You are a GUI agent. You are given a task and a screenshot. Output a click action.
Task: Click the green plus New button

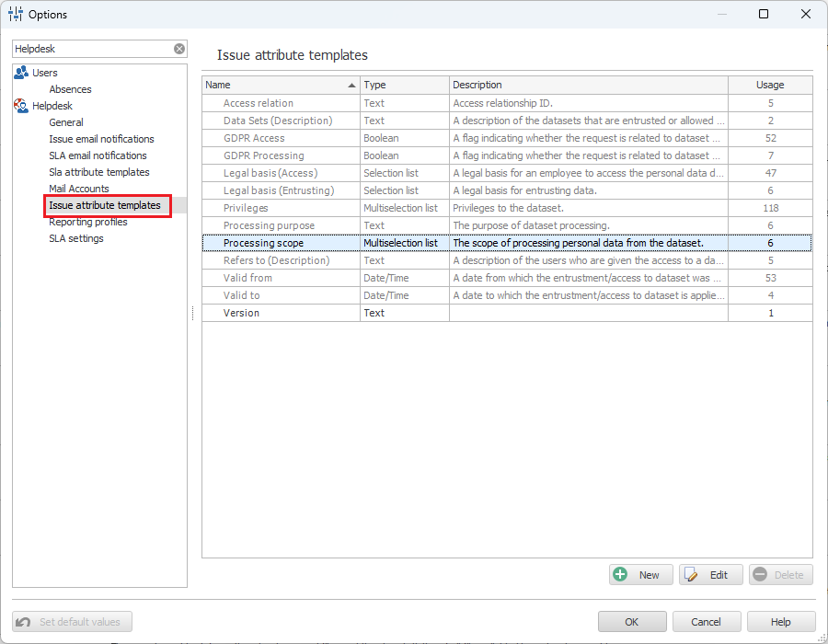pyautogui.click(x=640, y=575)
